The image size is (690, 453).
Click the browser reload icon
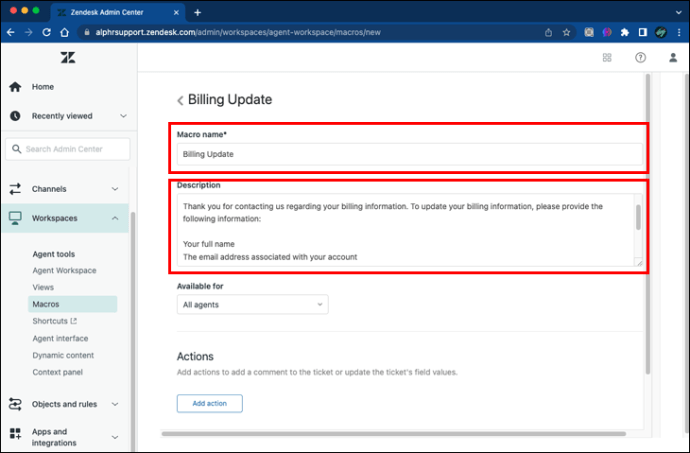[46, 32]
